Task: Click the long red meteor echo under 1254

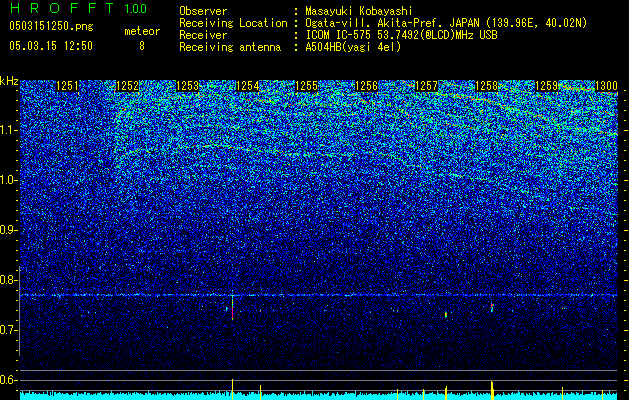Action: click(x=232, y=308)
